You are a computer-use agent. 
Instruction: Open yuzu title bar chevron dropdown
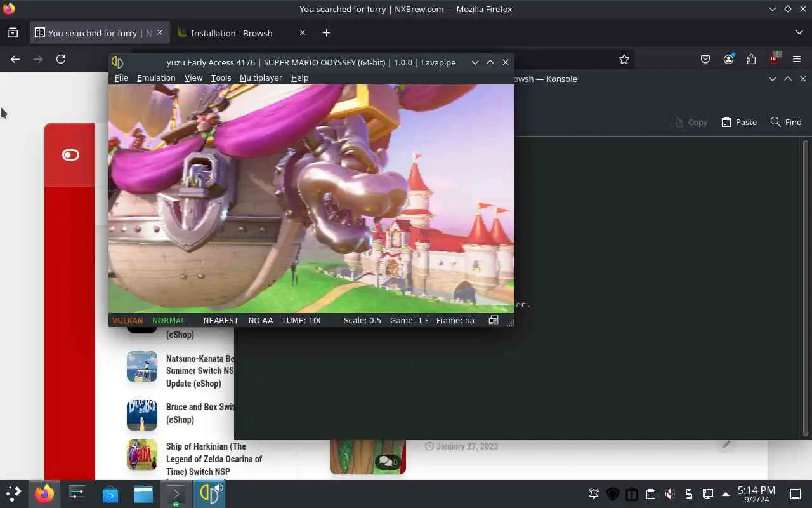coord(475,62)
